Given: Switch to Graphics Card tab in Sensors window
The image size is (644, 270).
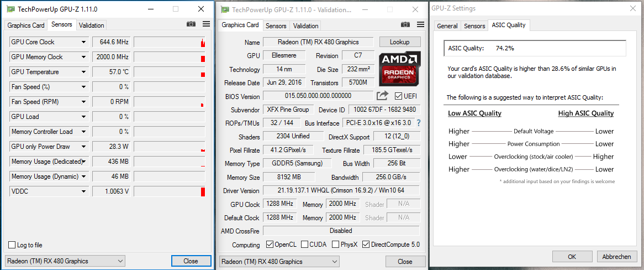Looking at the screenshot, I should [x=26, y=25].
